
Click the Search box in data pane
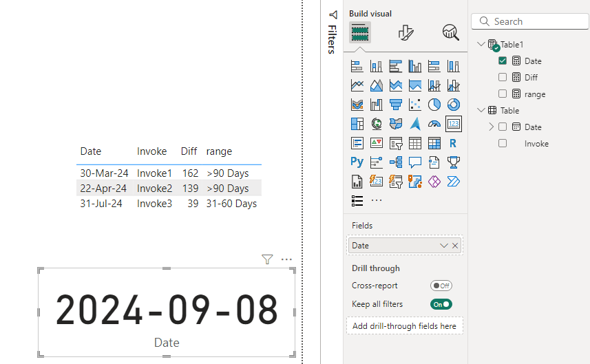[x=530, y=21]
